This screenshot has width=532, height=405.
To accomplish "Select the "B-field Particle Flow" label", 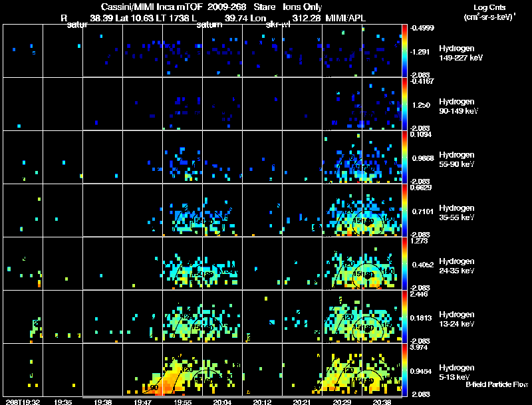I will [x=497, y=384].
